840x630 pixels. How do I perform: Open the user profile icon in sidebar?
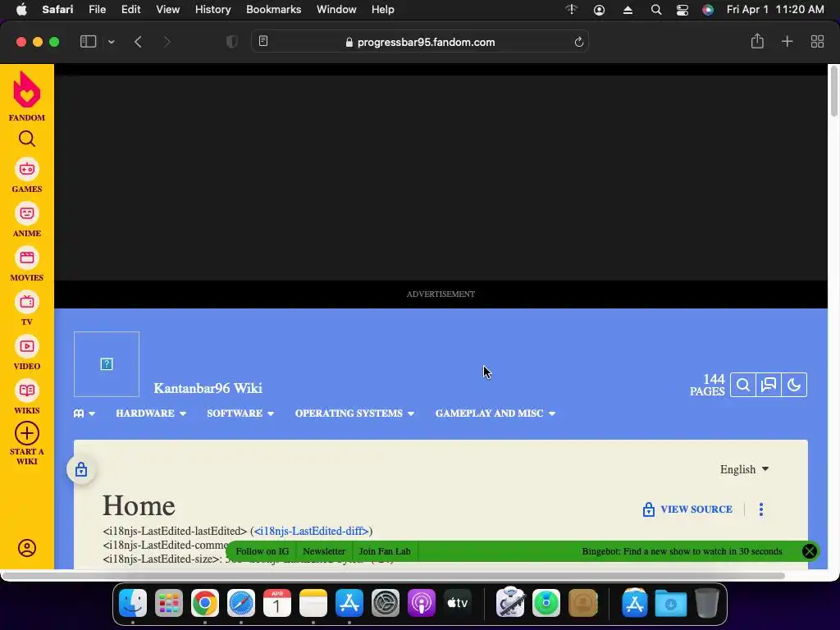coord(27,548)
